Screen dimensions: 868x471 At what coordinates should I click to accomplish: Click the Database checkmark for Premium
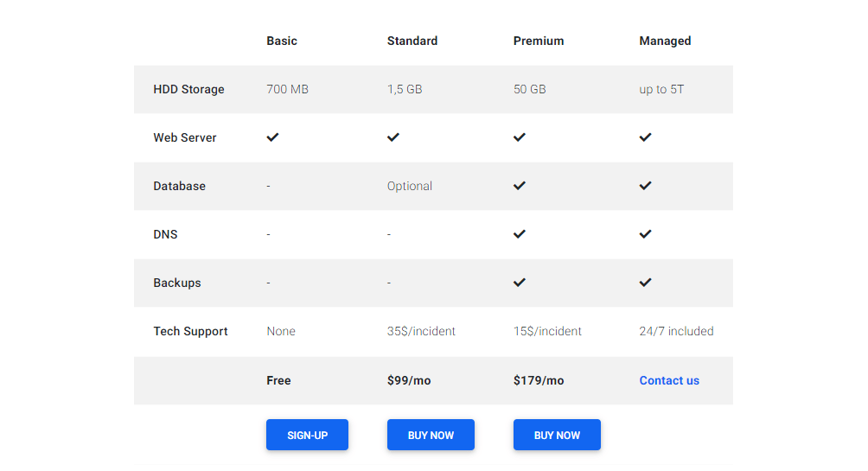coord(520,186)
